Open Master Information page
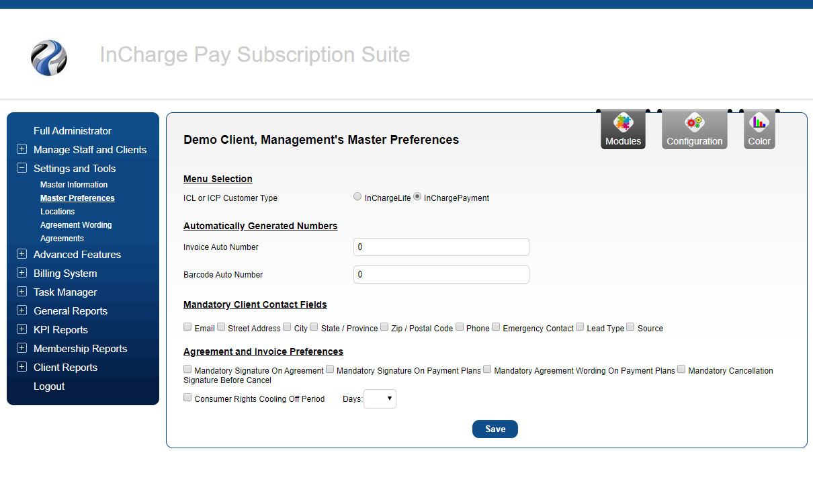This screenshot has height=504, width=813. pos(74,185)
